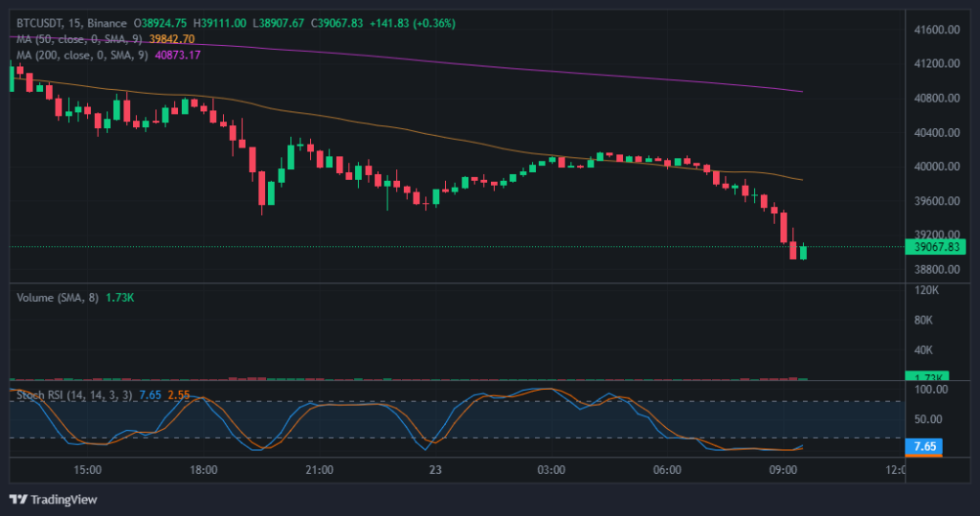This screenshot has height=516, width=980.
Task: Click the Stoch RSI D value 2.55
Action: point(179,395)
